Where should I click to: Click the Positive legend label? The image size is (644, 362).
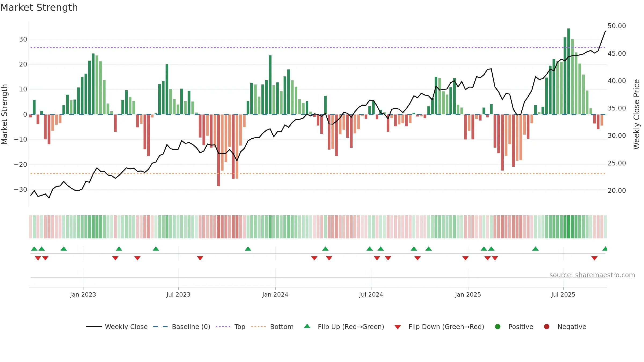(x=521, y=327)
